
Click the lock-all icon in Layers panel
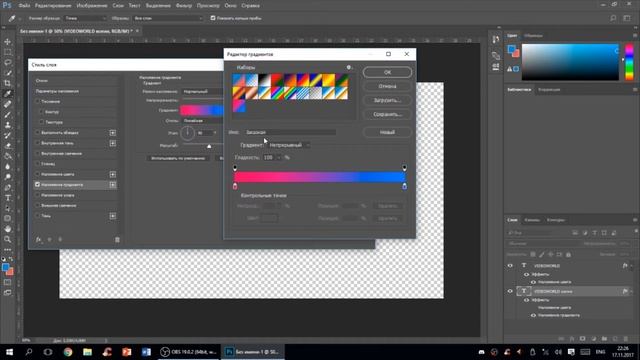[x=568, y=254]
